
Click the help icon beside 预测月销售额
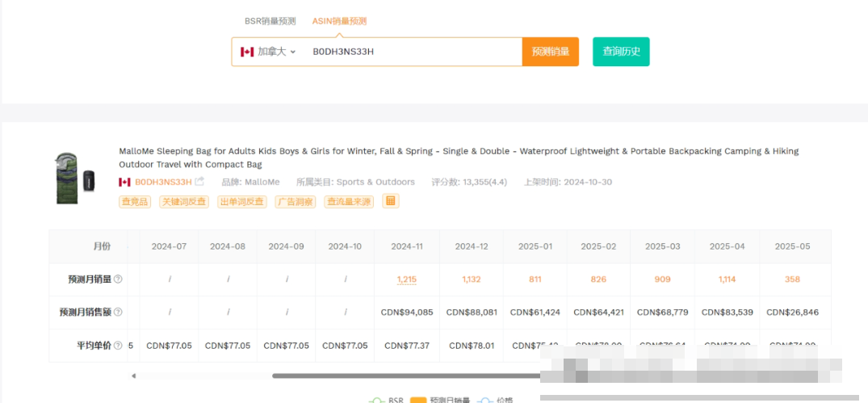(118, 313)
